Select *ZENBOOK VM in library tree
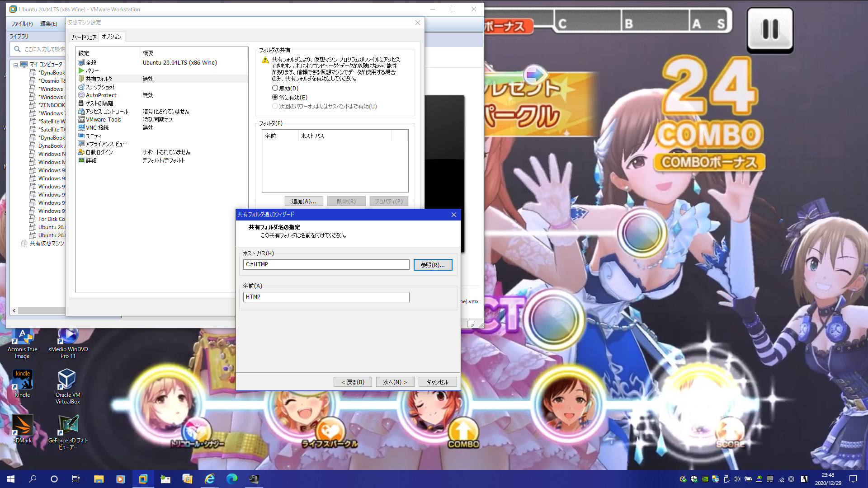The width and height of the screenshot is (868, 488). click(48, 105)
